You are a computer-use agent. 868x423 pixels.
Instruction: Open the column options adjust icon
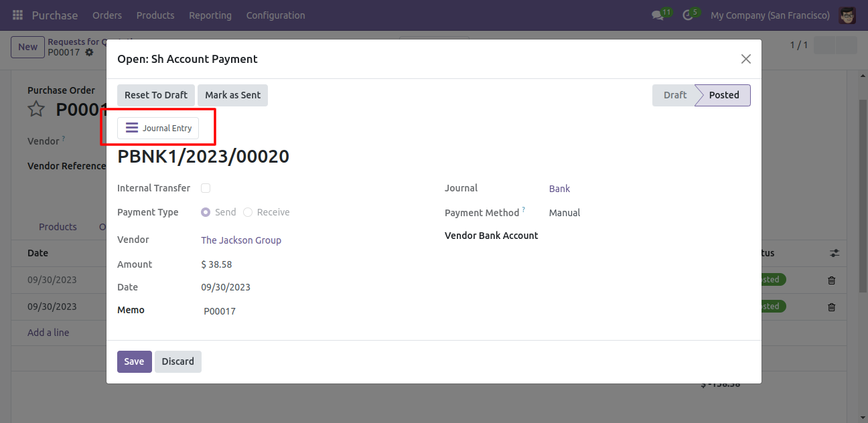834,253
